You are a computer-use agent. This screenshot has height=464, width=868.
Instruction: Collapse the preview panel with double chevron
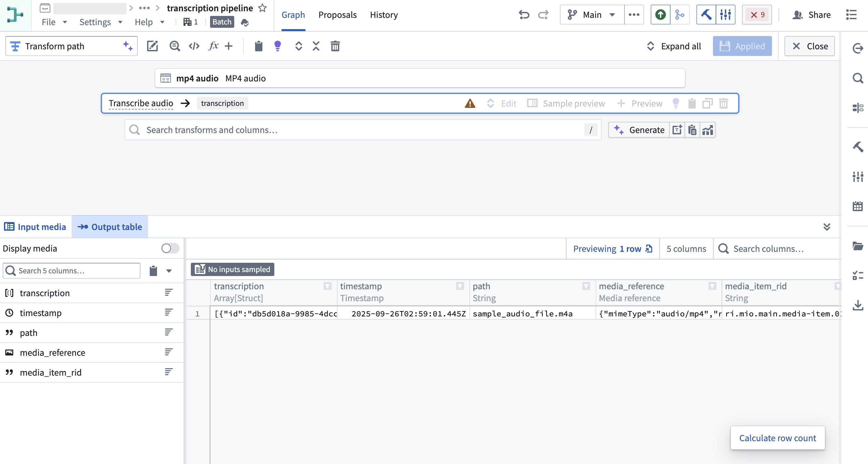tap(827, 227)
